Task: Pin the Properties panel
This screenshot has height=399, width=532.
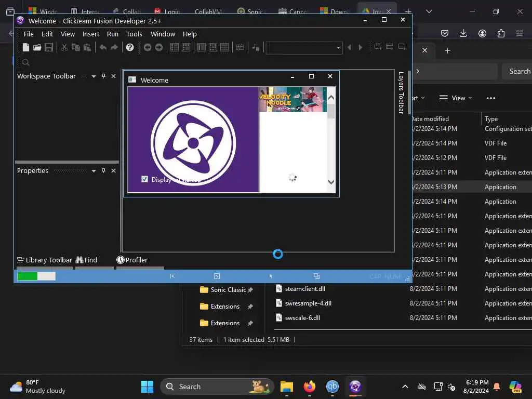Action: pyautogui.click(x=103, y=170)
